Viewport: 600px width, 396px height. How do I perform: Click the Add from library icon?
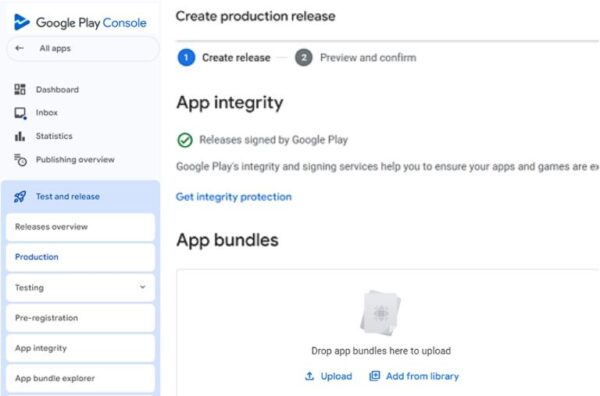coord(374,376)
